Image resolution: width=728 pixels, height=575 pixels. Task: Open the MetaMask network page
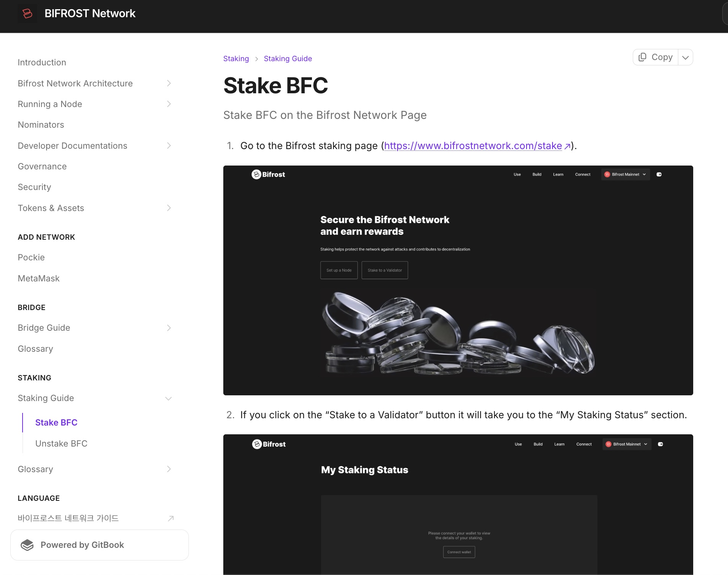pyautogui.click(x=39, y=278)
